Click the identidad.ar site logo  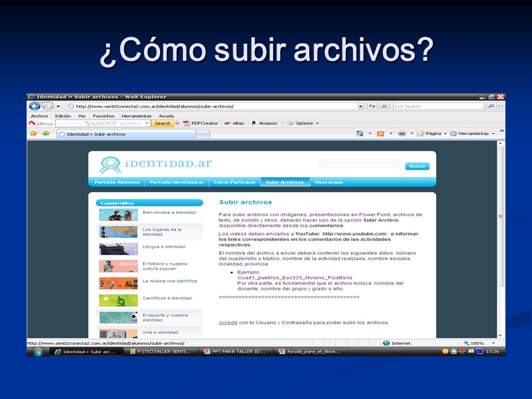[x=155, y=164]
